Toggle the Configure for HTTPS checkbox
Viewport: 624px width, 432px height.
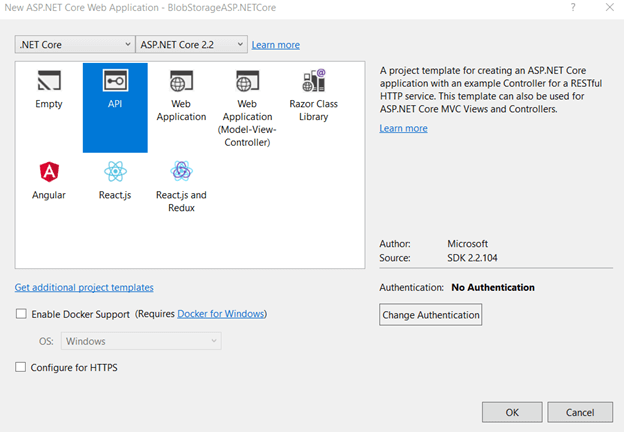20,367
